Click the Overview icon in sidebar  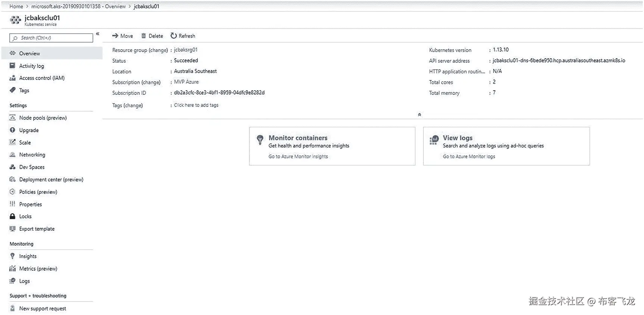click(x=12, y=53)
